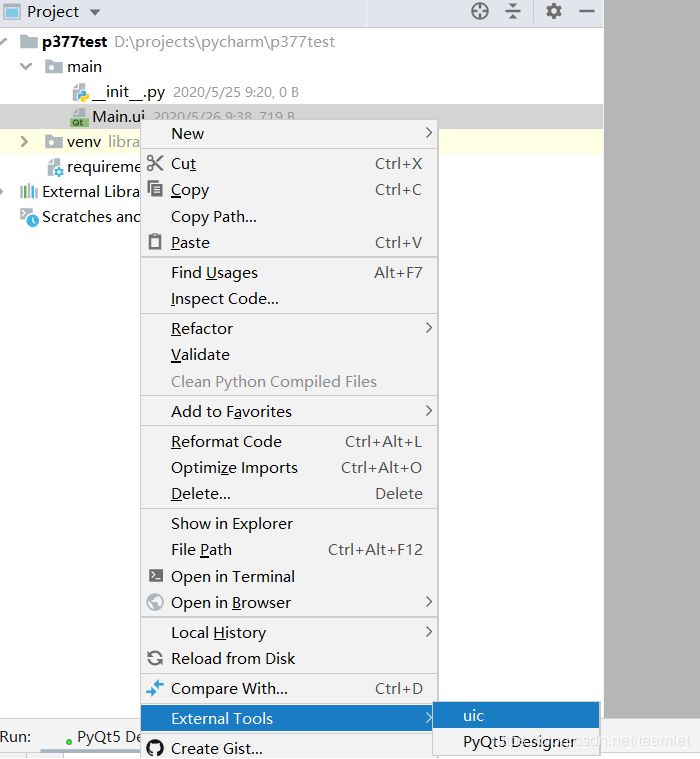The height and width of the screenshot is (759, 700).
Task: Select Open in Terminal
Action: (x=289, y=577)
